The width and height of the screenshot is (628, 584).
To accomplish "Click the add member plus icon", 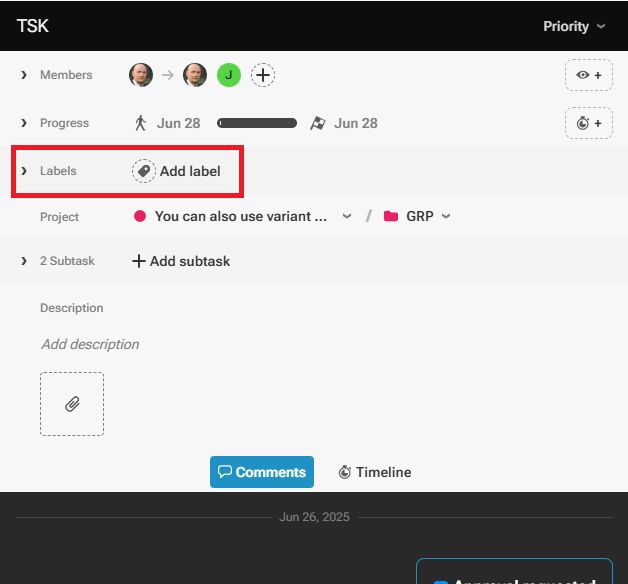I will pos(262,75).
